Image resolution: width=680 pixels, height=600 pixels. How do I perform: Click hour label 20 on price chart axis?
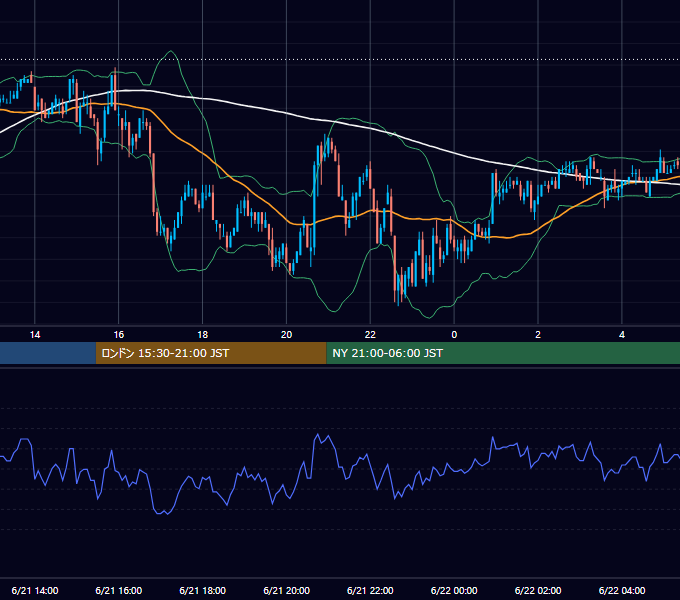[286, 335]
